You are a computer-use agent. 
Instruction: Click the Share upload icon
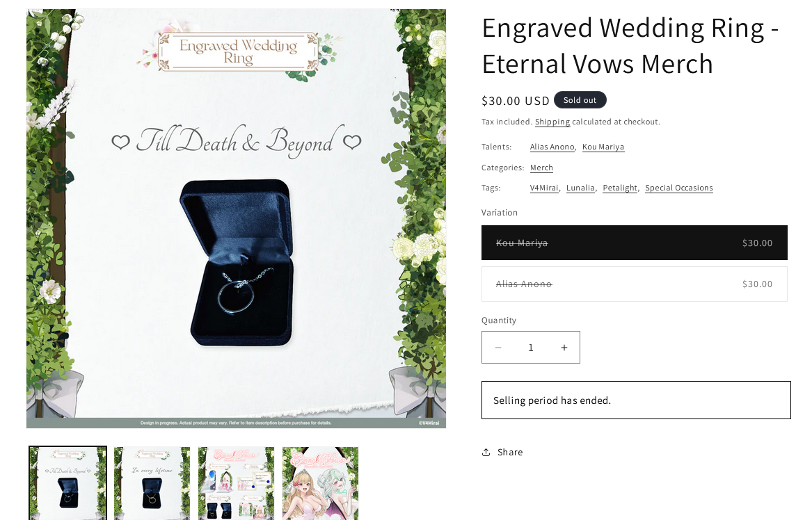click(486, 452)
